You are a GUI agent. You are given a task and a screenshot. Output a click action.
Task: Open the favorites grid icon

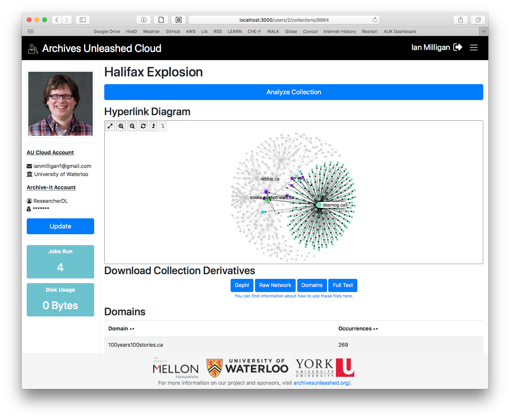(x=31, y=31)
